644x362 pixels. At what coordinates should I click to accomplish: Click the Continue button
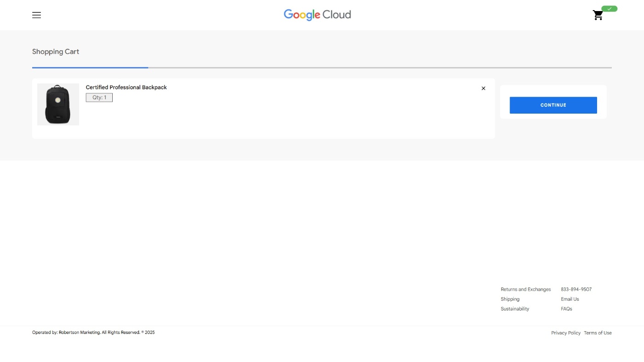tap(553, 105)
